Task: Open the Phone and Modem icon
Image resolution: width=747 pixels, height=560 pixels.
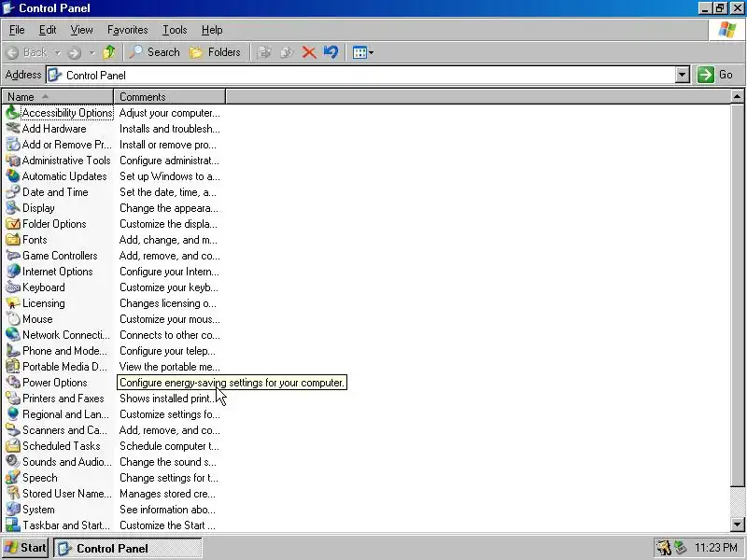Action: (12, 351)
